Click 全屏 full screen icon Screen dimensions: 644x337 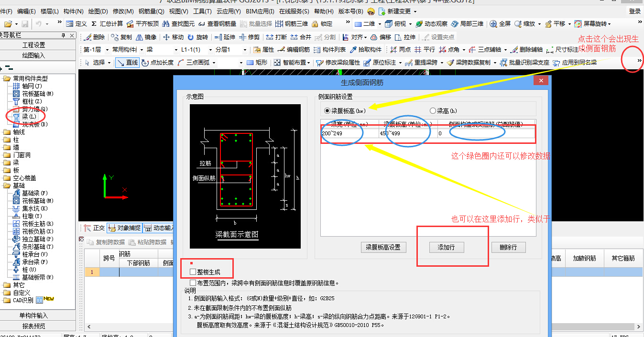point(500,23)
